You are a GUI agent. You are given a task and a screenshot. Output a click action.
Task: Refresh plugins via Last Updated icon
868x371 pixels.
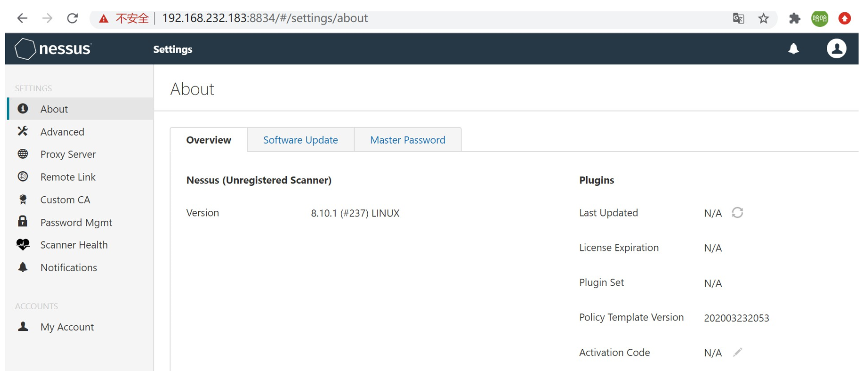pyautogui.click(x=737, y=213)
